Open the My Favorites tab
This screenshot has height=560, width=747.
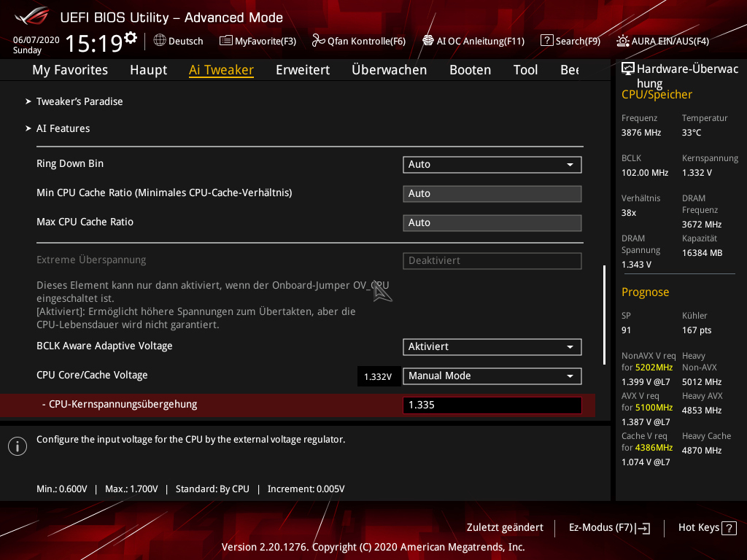(x=70, y=70)
